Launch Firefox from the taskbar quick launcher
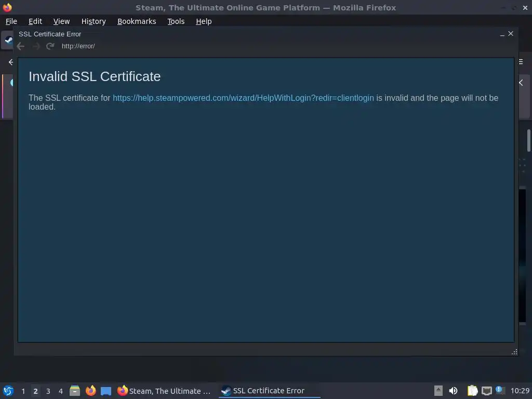The width and height of the screenshot is (532, 399). tap(90, 391)
